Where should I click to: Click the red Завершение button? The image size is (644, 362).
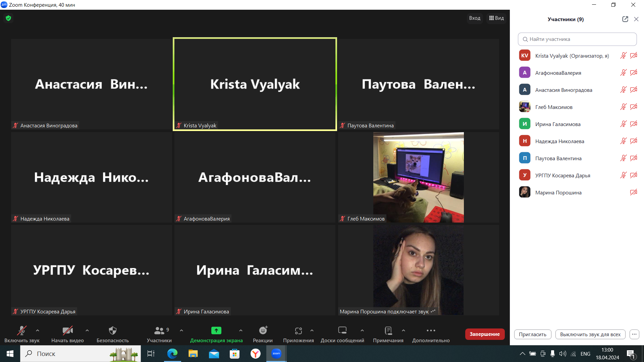point(484,334)
